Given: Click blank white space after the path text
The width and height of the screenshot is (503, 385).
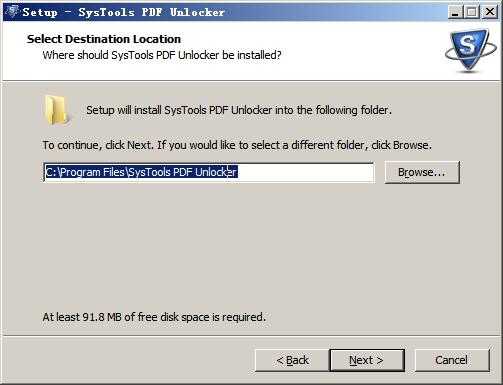Looking at the screenshot, I should [305, 172].
